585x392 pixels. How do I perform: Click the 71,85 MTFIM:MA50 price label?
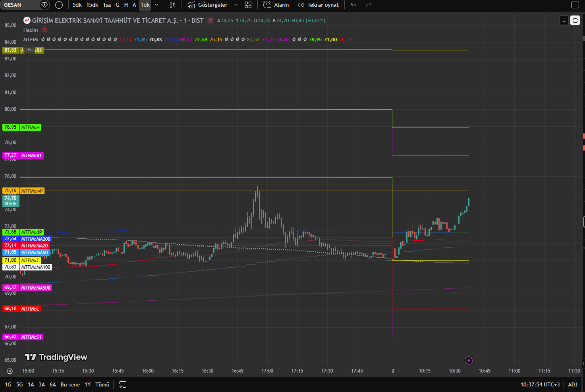coord(26,252)
